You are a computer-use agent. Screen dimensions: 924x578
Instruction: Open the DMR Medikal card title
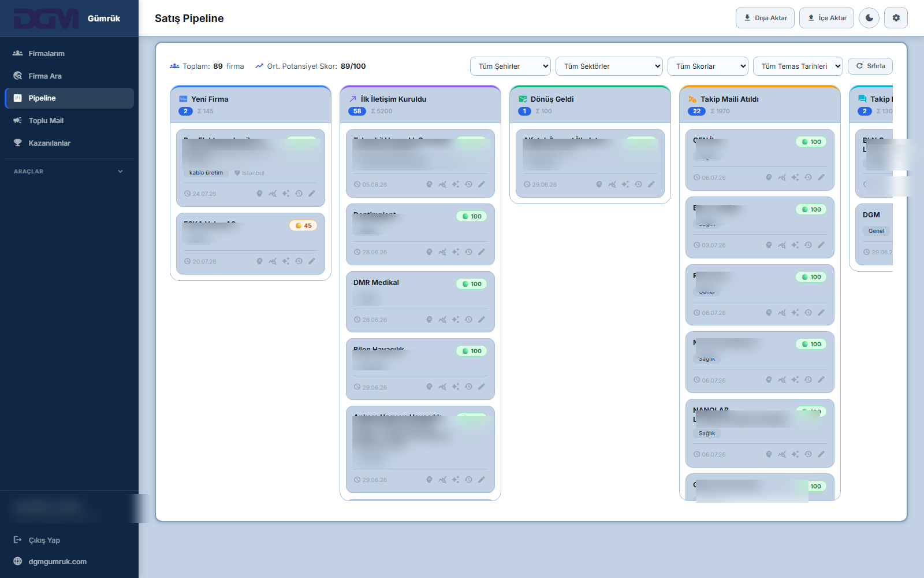[x=376, y=283]
